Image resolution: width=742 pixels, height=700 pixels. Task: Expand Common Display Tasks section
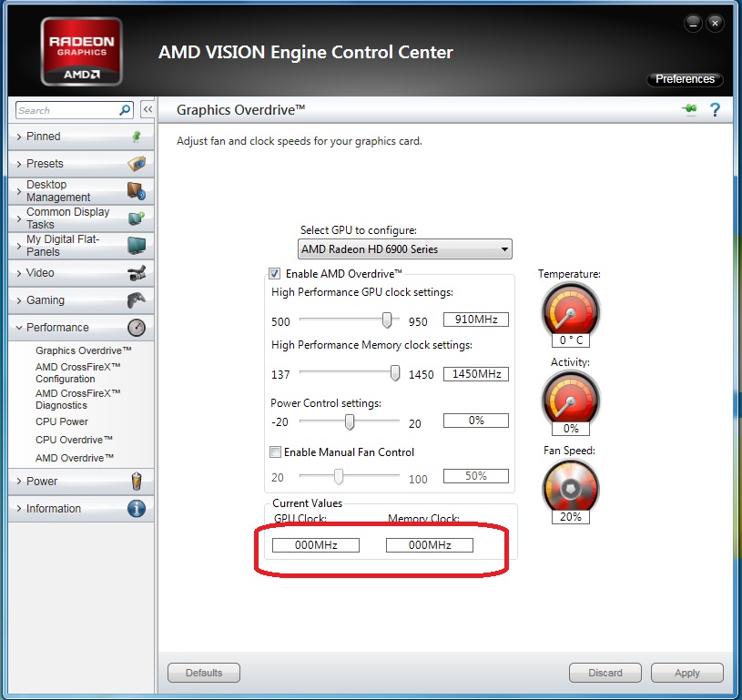coord(81,218)
